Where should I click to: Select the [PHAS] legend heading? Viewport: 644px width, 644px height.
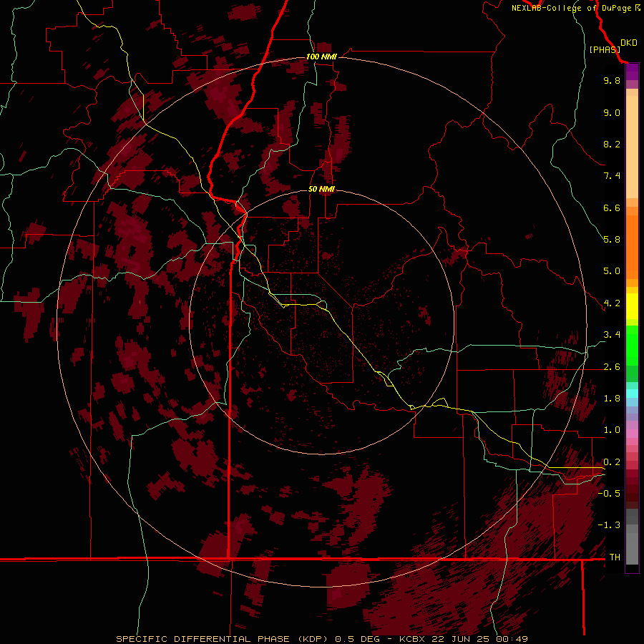(605, 49)
